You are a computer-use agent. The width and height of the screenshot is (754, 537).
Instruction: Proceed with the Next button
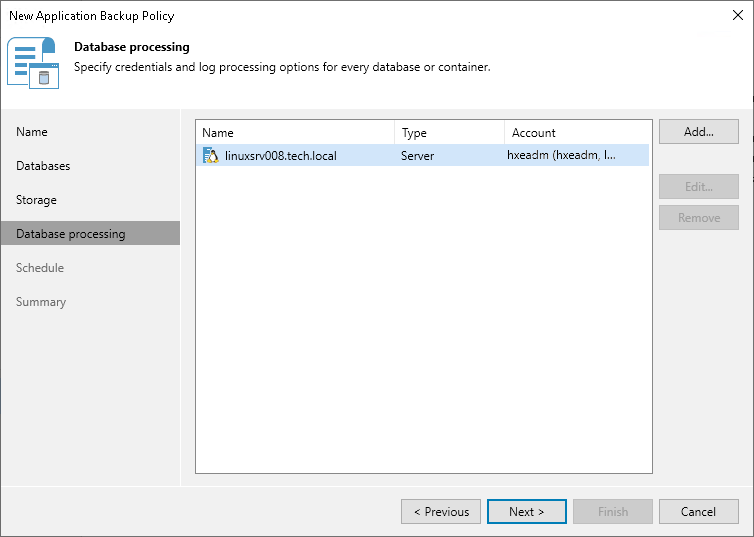[x=527, y=512]
